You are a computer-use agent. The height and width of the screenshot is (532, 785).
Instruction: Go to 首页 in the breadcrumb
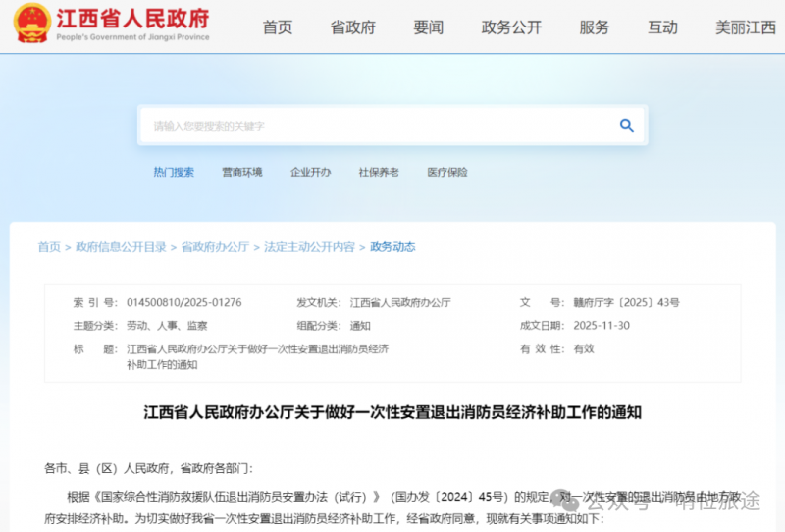(x=49, y=247)
